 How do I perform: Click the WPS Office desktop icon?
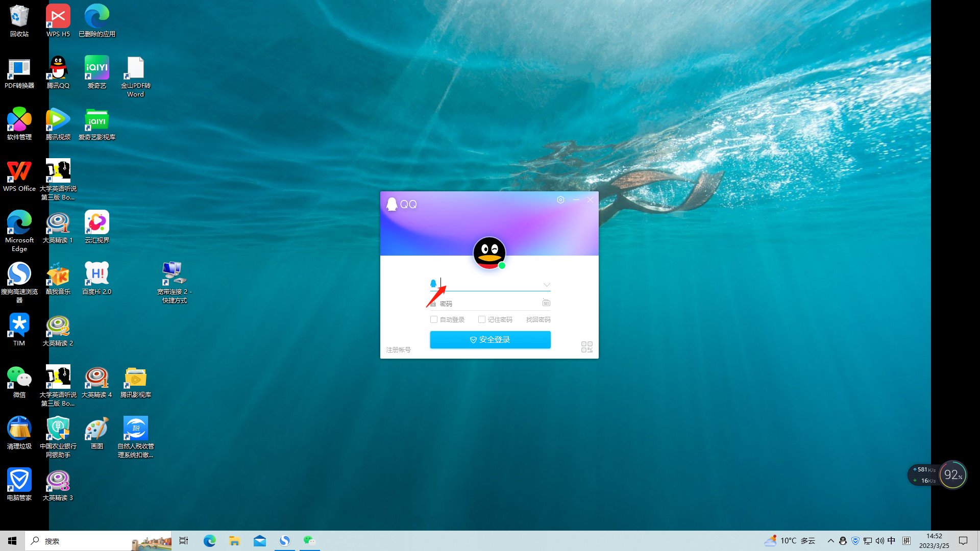tap(19, 174)
